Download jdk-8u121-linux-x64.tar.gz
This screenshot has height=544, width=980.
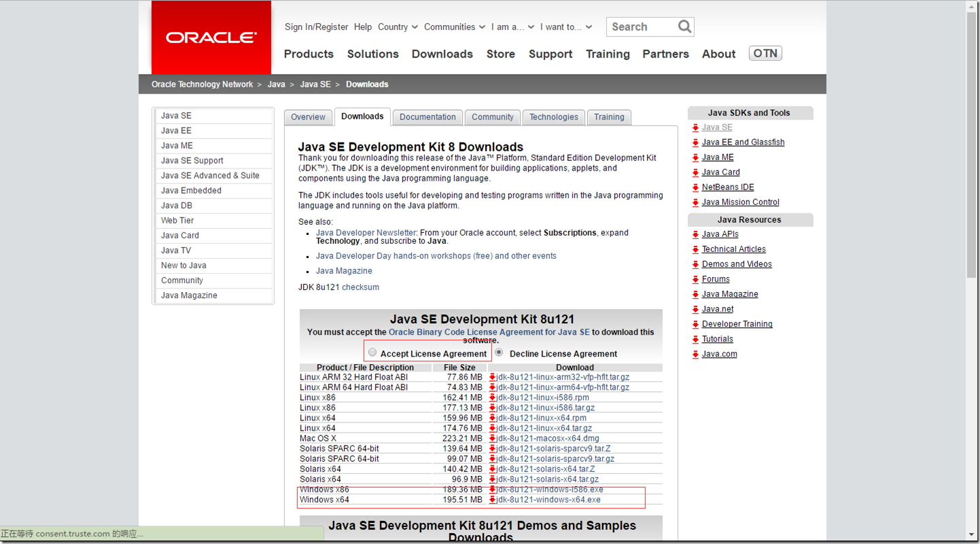(x=544, y=428)
